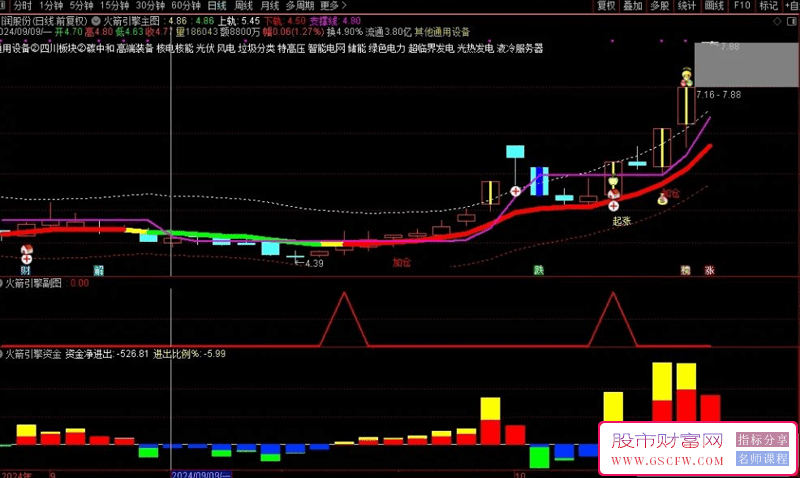Click the character icon atop the highest candle
The image size is (800, 478).
pyautogui.click(x=687, y=77)
